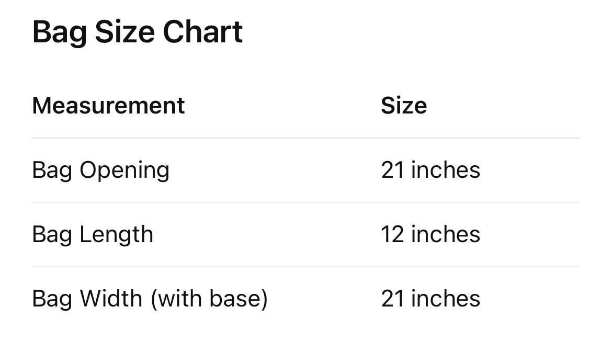Select the "Bag Length" row label
Screen dimensions: 612x364
93,235
